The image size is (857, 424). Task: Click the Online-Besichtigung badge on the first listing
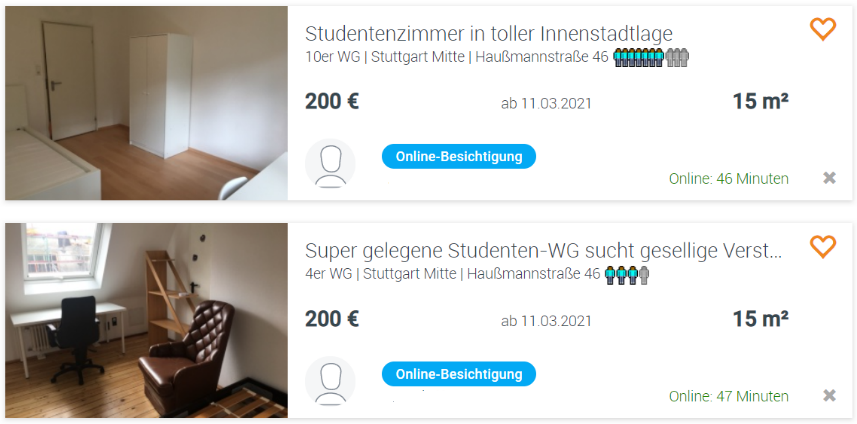coord(459,156)
